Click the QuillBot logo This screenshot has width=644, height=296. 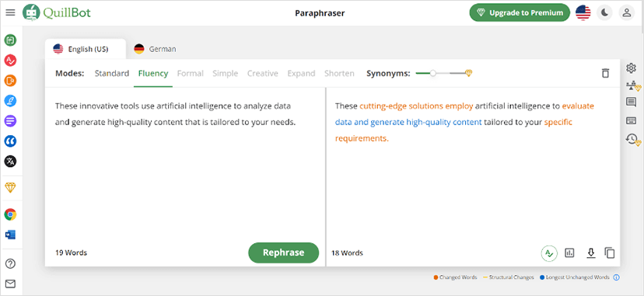(57, 12)
